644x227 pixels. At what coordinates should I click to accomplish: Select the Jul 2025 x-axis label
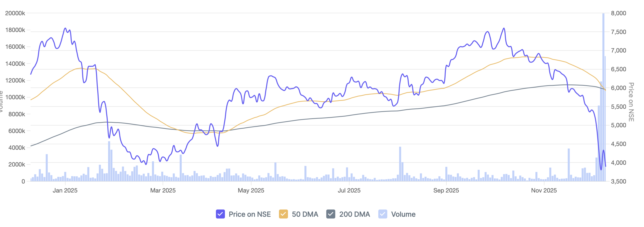coord(349,190)
